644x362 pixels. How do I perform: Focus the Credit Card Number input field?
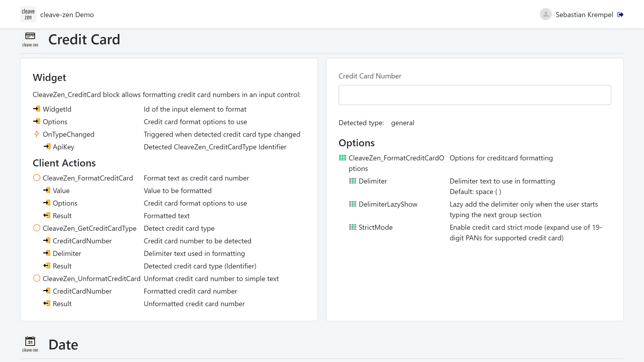click(475, 95)
